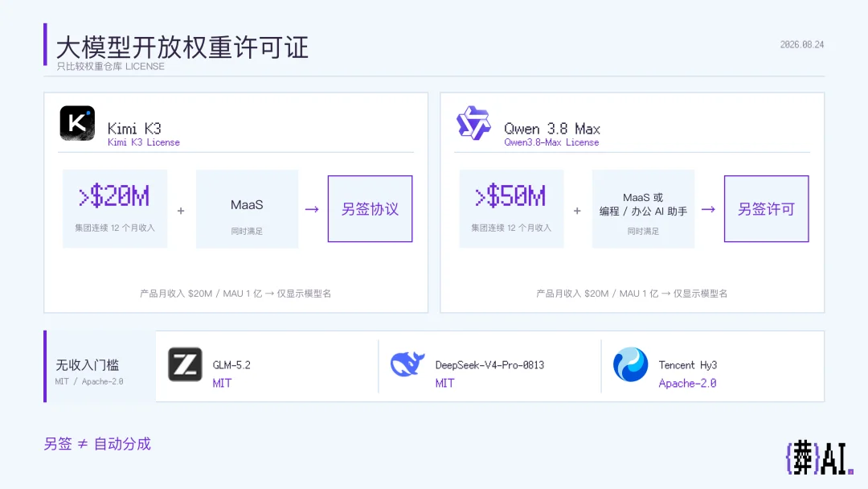
Task: Click the Apache-2.0 license under Tencent Hy3
Action: [687, 383]
